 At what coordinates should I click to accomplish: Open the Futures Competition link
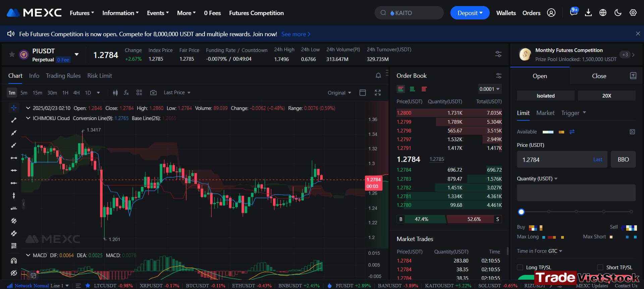(256, 13)
